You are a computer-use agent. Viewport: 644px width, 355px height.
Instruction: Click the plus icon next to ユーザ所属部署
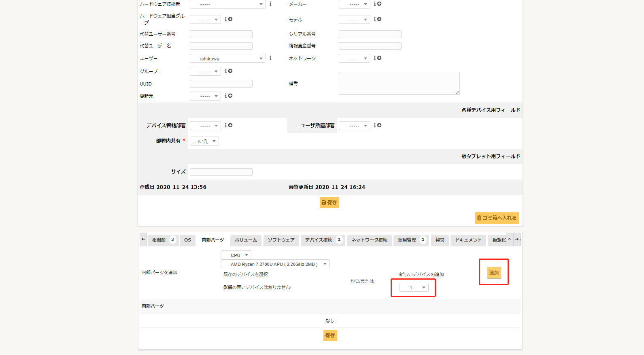(x=379, y=125)
